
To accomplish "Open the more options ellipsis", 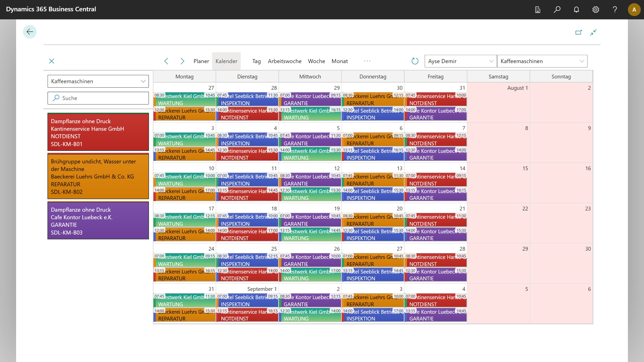I will pos(367,61).
